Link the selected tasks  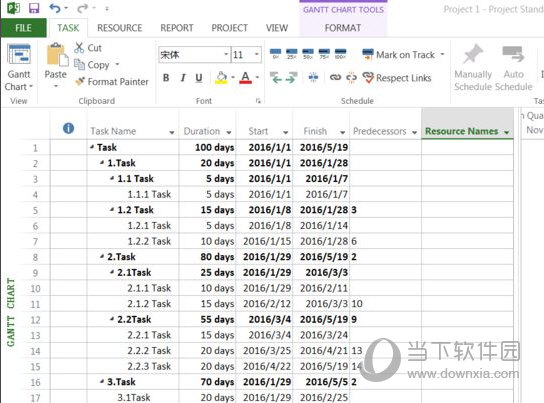(x=335, y=78)
